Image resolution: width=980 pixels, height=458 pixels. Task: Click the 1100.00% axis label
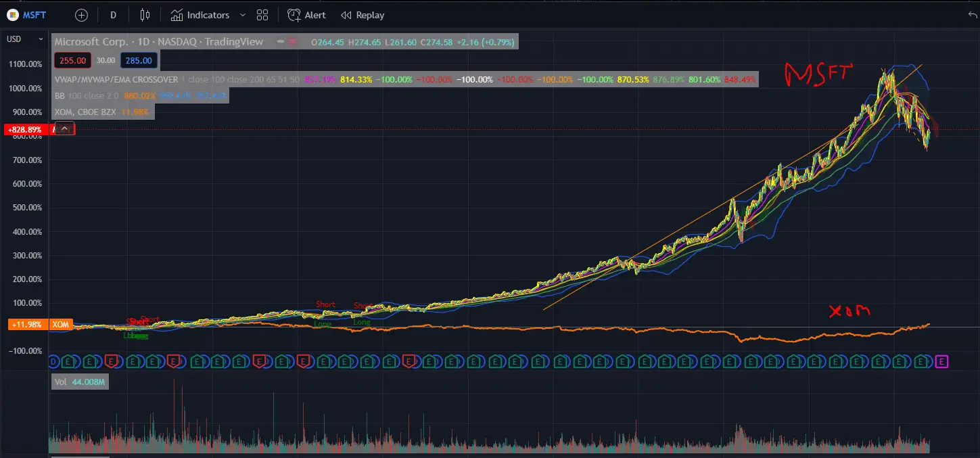click(26, 64)
